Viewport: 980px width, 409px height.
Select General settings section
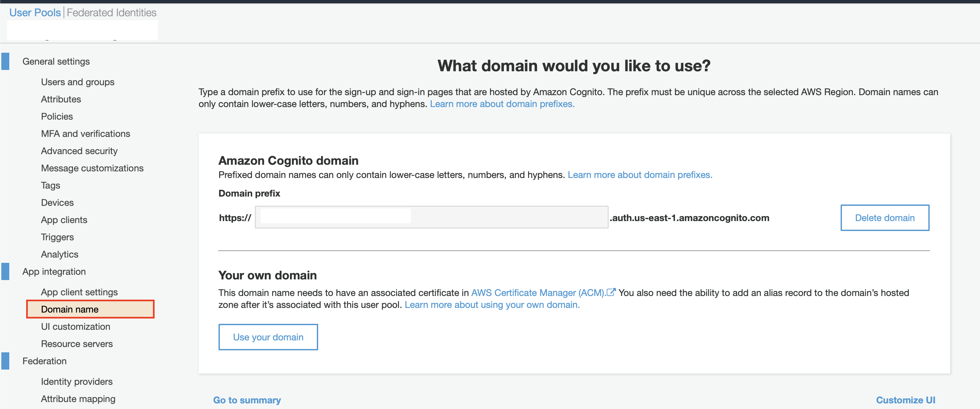pyautogui.click(x=56, y=61)
